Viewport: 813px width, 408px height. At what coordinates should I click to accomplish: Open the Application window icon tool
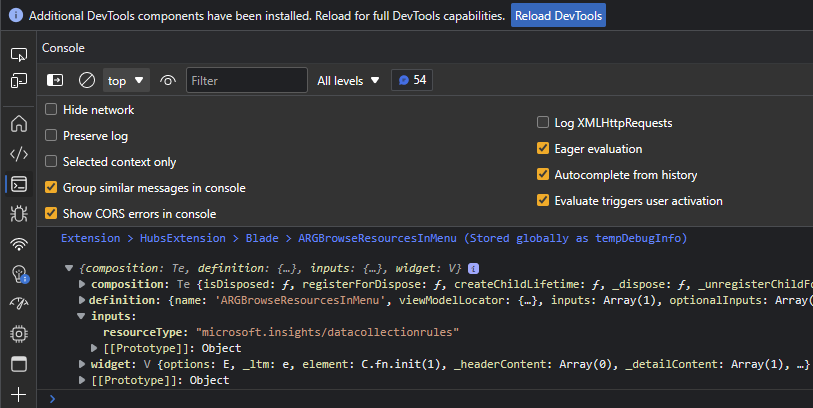coord(19,364)
